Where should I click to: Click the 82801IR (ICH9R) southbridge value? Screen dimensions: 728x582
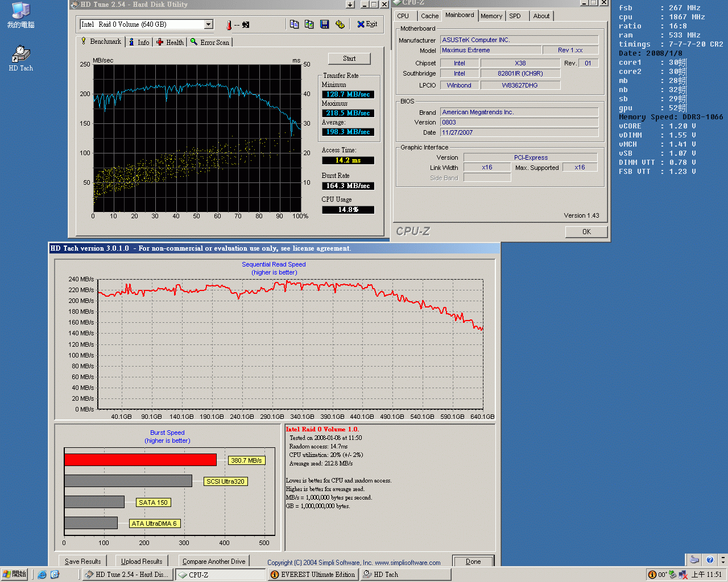(x=520, y=73)
